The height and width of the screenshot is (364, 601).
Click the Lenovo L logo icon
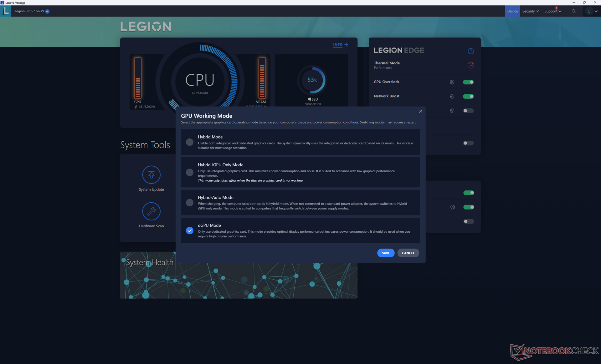6,11
